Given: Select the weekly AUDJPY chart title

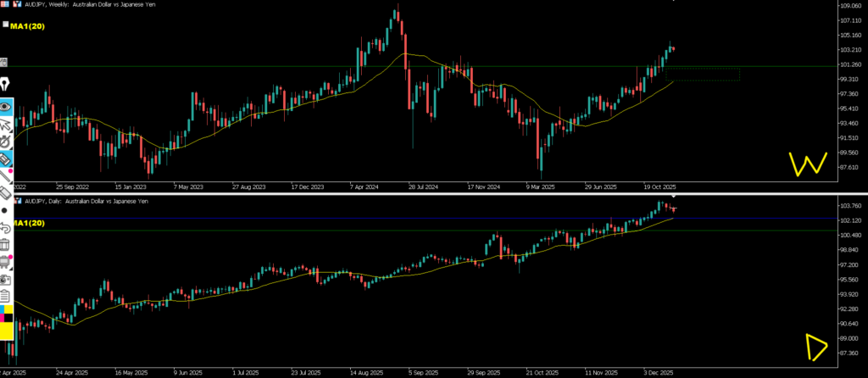Looking at the screenshot, I should click(x=81, y=5).
